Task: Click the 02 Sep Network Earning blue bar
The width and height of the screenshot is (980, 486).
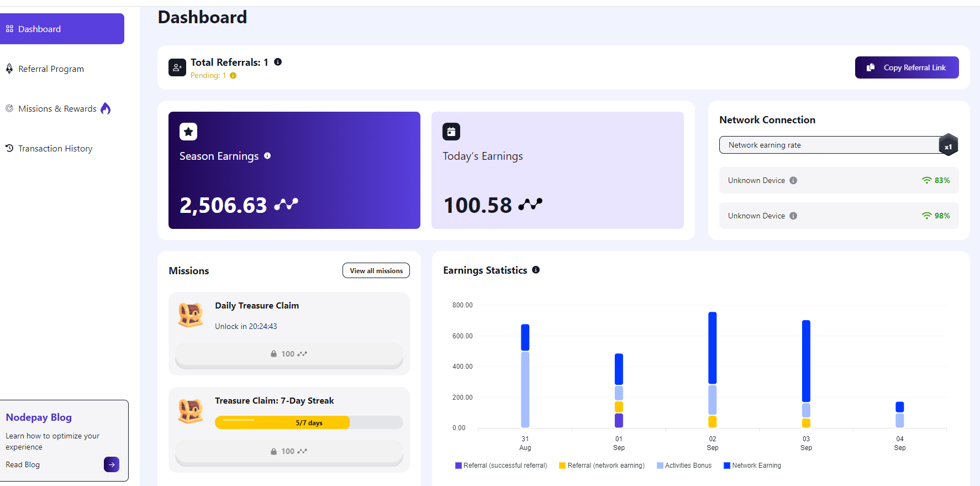Action: 713,348
